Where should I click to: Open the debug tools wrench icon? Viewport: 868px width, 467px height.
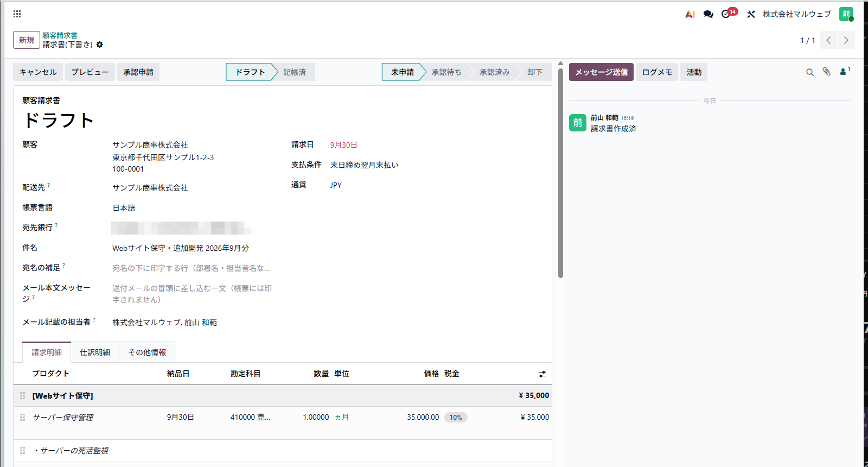[x=751, y=14]
